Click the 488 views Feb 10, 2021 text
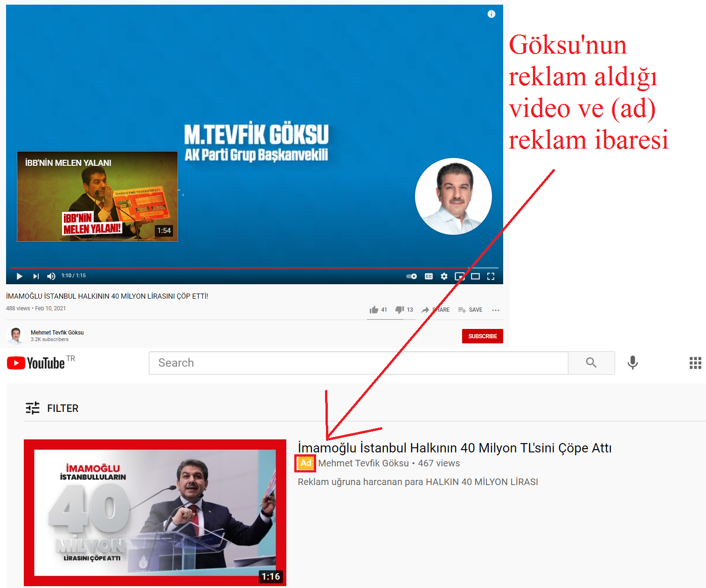Screen dimensions: 706x588 [x=36, y=308]
